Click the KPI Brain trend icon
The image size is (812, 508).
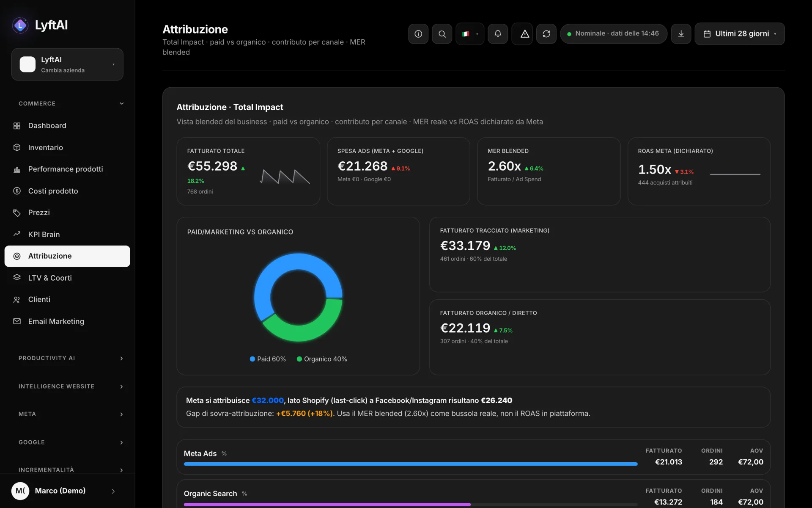point(17,234)
